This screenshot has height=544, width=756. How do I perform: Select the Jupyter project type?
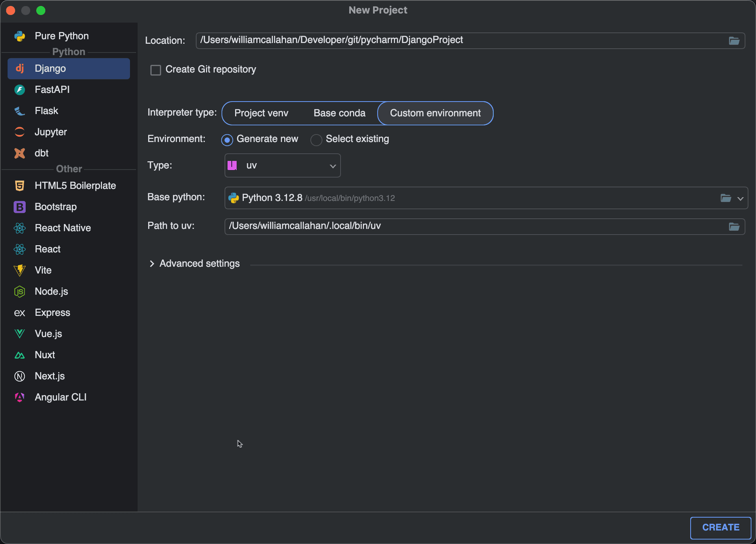[51, 132]
